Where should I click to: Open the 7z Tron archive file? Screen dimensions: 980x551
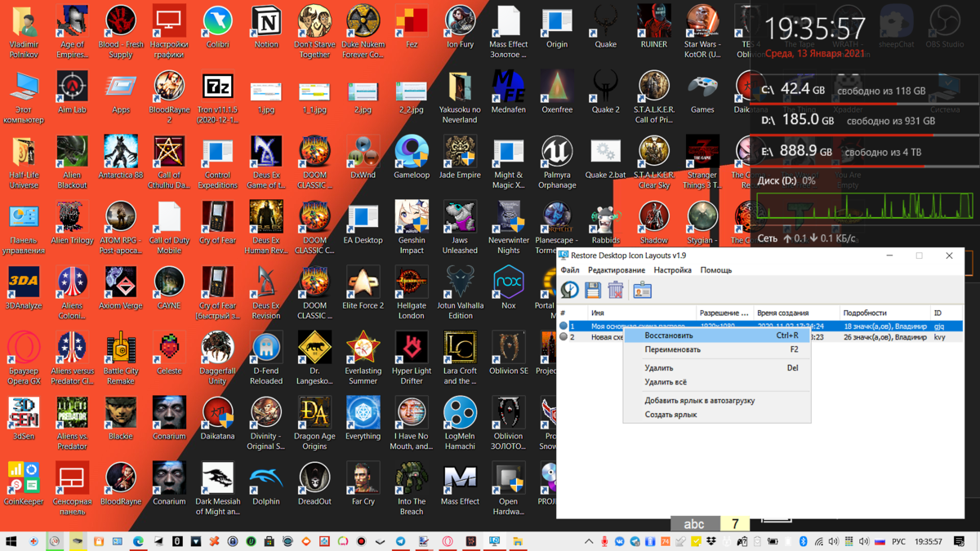(218, 96)
